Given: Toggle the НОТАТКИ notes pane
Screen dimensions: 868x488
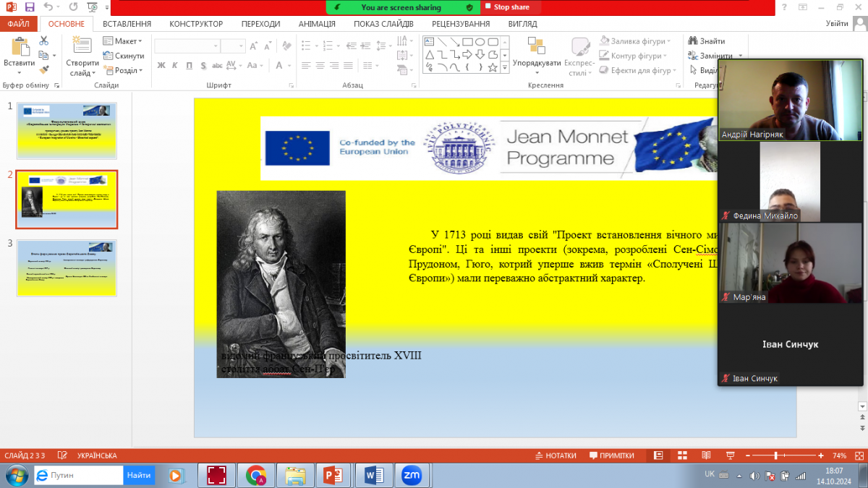Looking at the screenshot, I should [x=556, y=455].
